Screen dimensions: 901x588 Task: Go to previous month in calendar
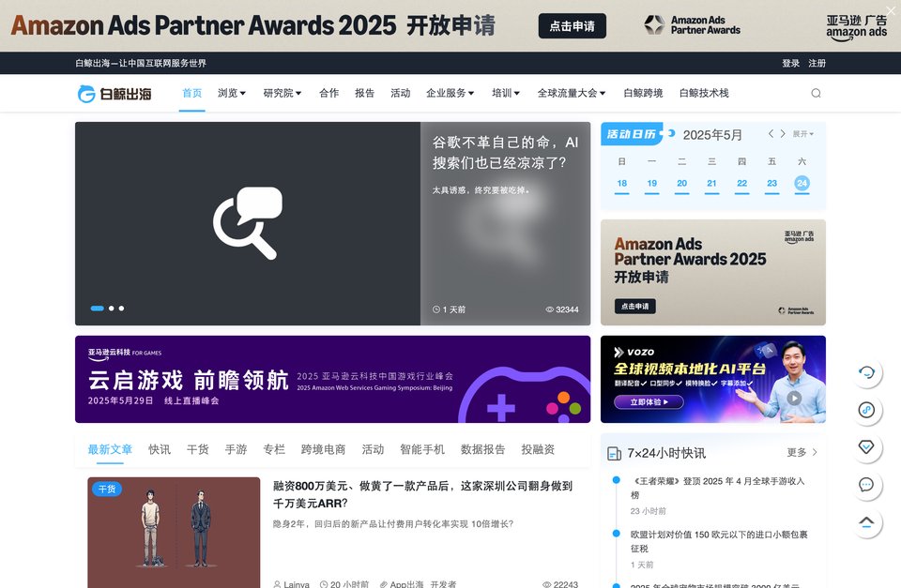point(771,133)
